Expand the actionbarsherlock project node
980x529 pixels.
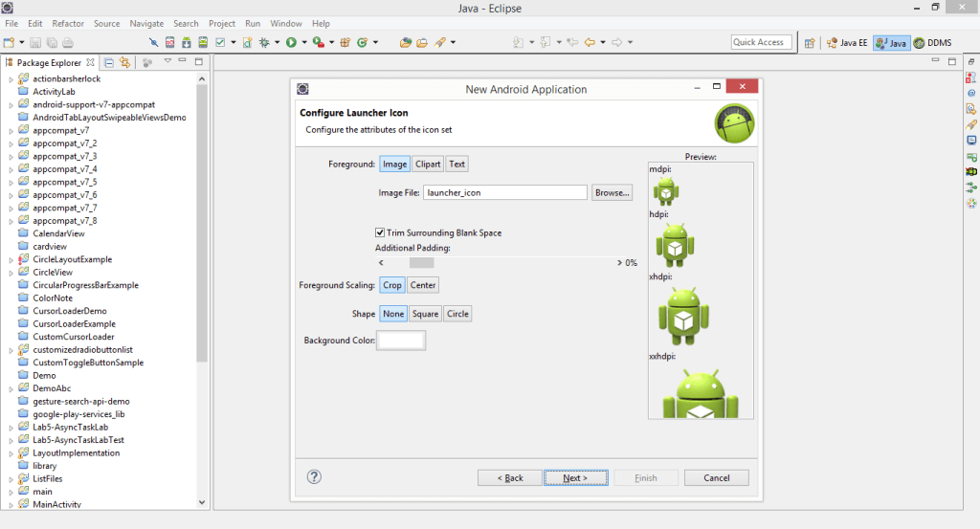click(11, 79)
